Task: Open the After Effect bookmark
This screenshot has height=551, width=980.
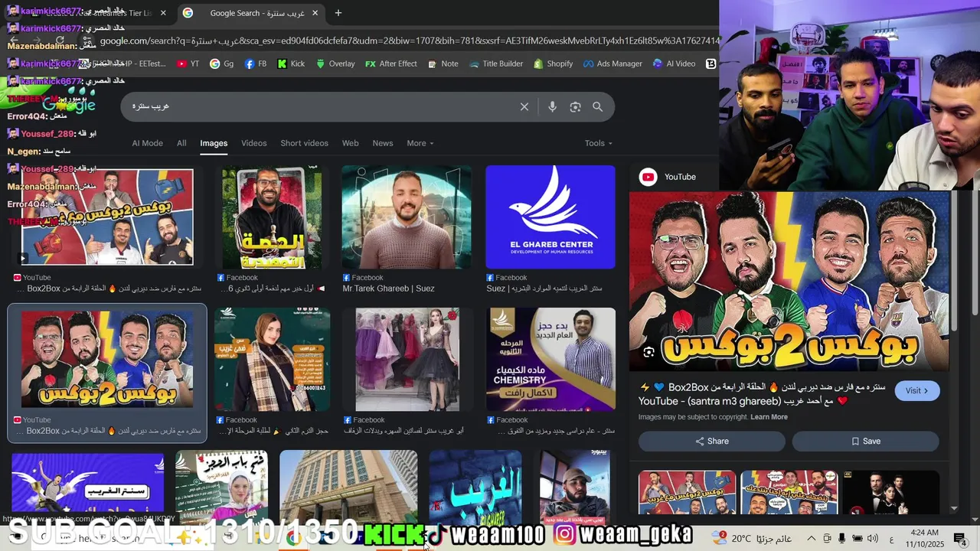Action: tap(391, 64)
